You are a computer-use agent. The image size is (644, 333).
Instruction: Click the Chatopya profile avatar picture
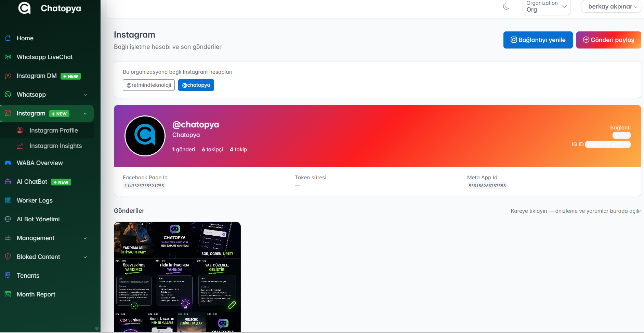tap(145, 136)
